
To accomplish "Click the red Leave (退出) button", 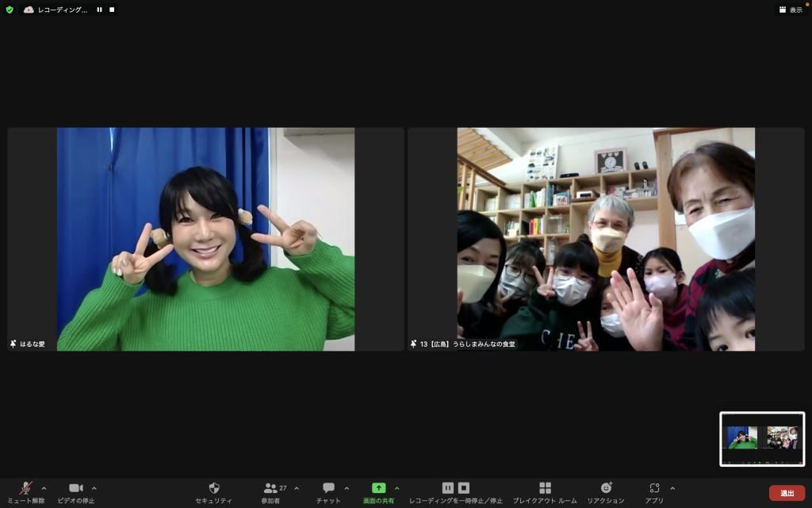I will pos(787,493).
